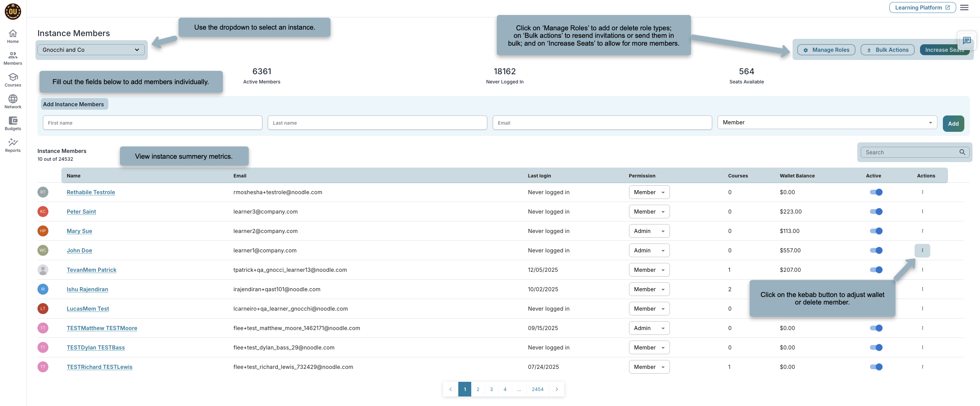Open Budgets in the sidebar
Viewport: 980px width, 406px height.
click(x=13, y=124)
